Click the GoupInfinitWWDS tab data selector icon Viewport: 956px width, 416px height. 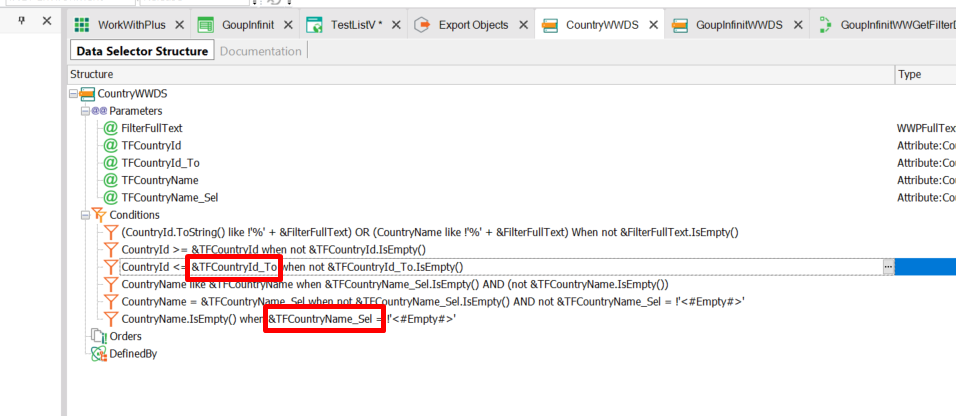tap(680, 25)
